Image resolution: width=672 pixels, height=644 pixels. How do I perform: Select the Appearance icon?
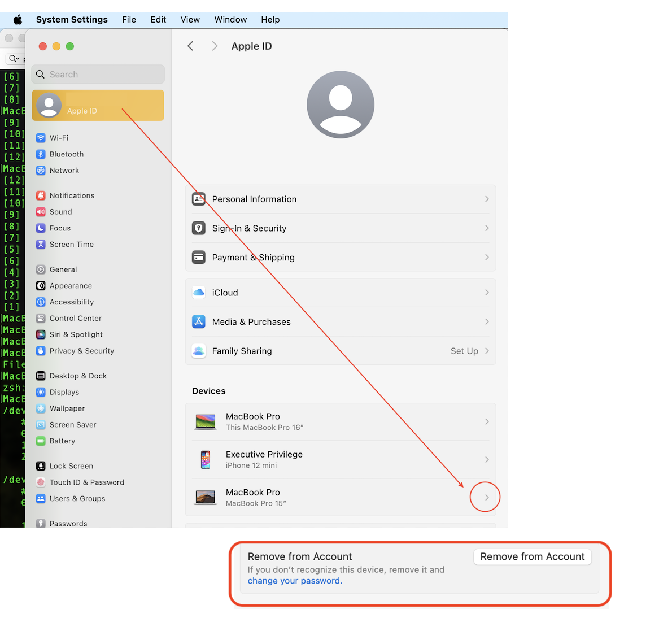click(x=41, y=285)
